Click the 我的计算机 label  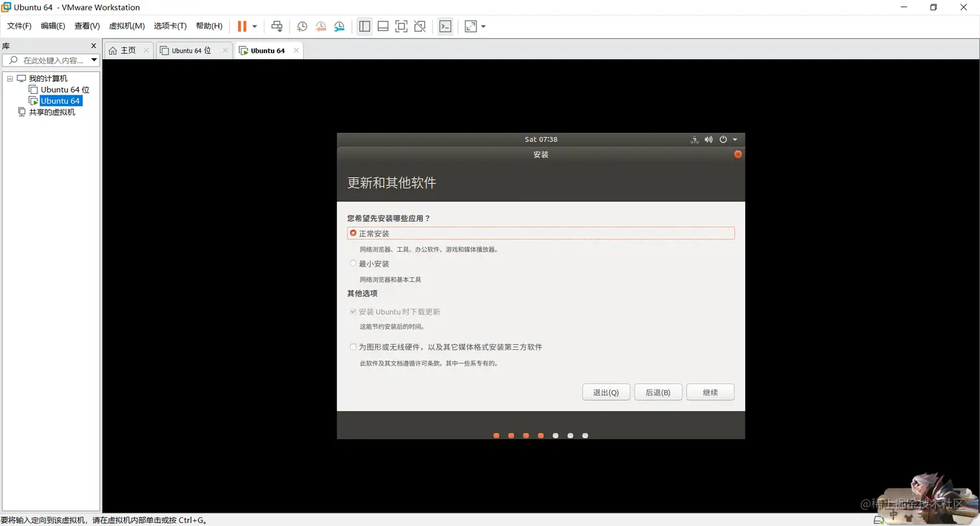pos(48,78)
